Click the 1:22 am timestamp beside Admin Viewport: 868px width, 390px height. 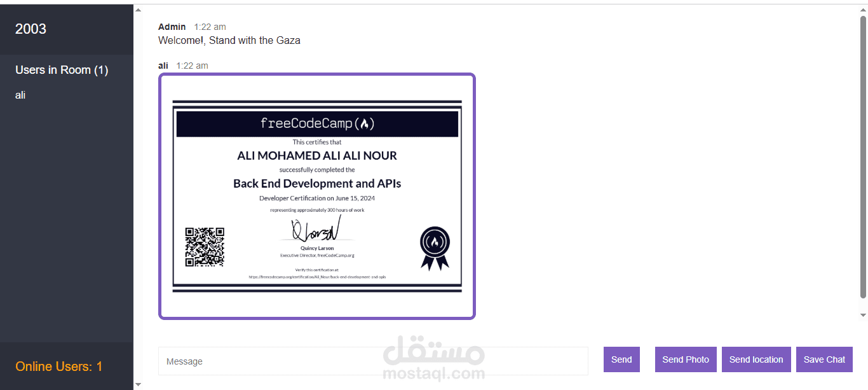[x=210, y=27]
